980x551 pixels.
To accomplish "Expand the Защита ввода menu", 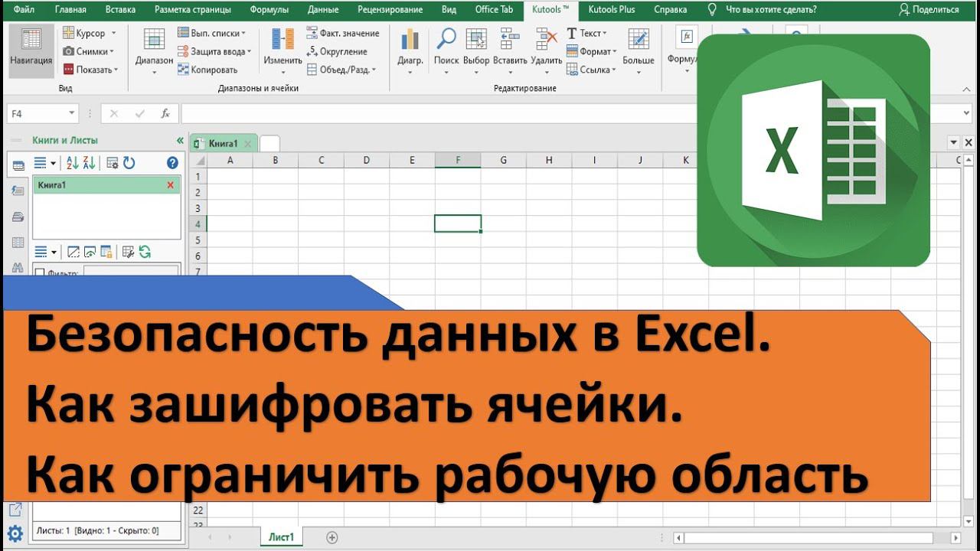I will 214,51.
